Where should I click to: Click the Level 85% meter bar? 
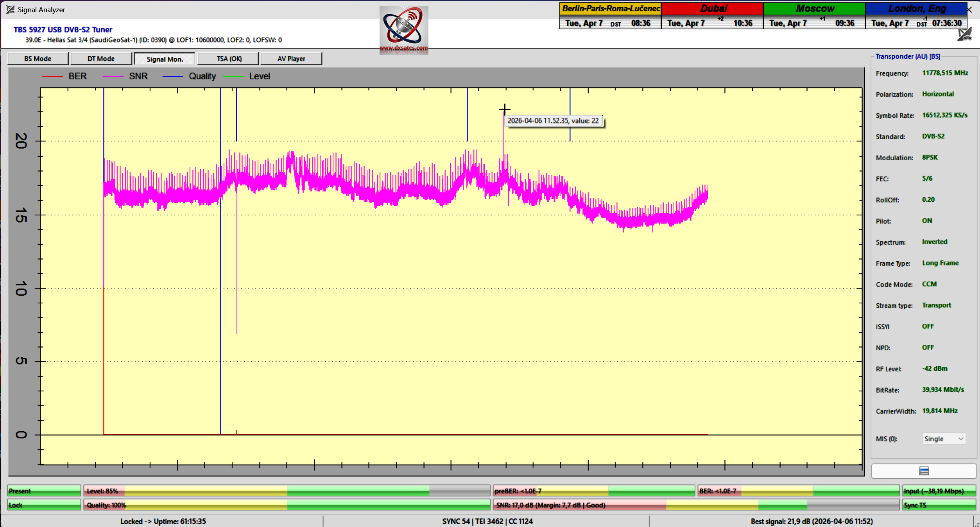[287, 491]
